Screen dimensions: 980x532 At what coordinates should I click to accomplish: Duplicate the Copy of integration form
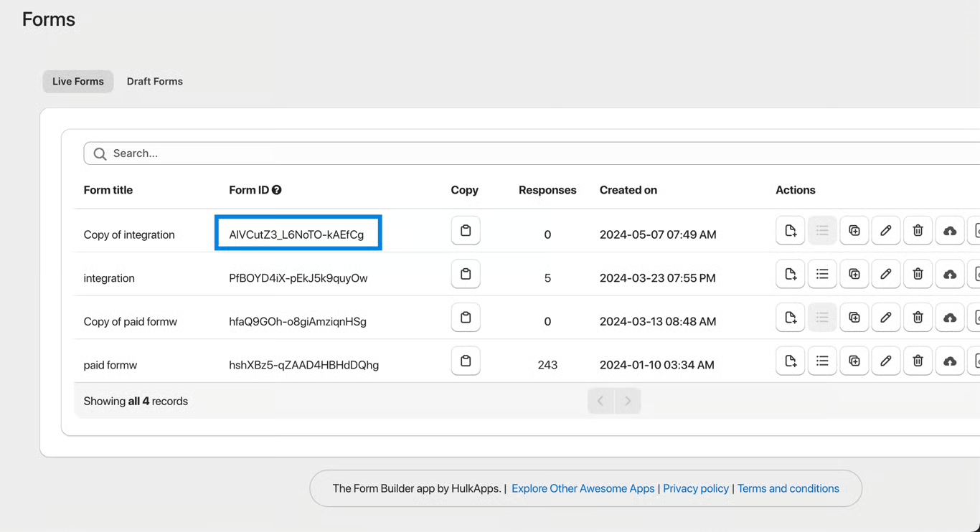coord(854,231)
